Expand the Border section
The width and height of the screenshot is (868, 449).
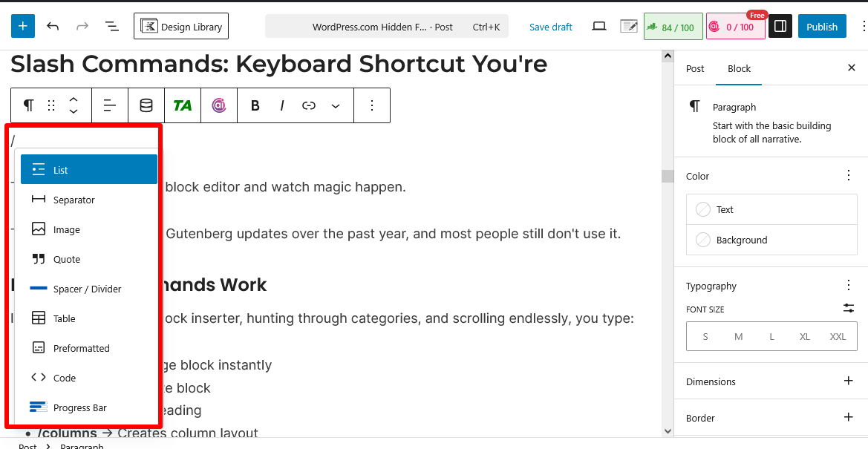(847, 417)
